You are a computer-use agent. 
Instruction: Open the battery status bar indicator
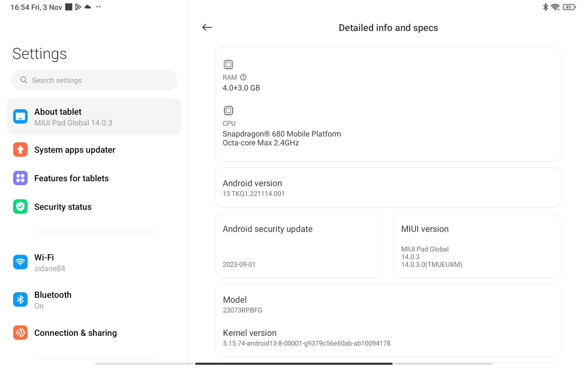(x=569, y=7)
